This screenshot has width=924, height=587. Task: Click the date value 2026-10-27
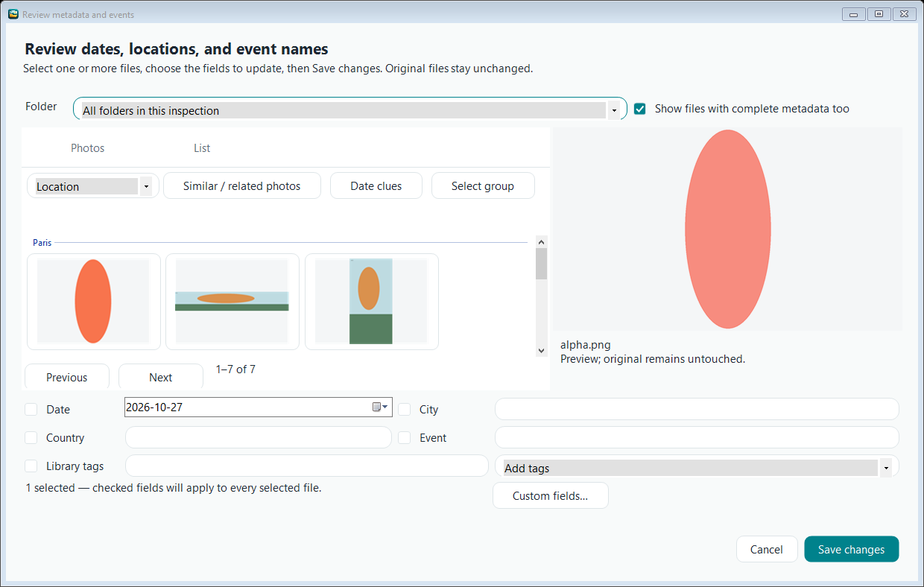coord(154,407)
